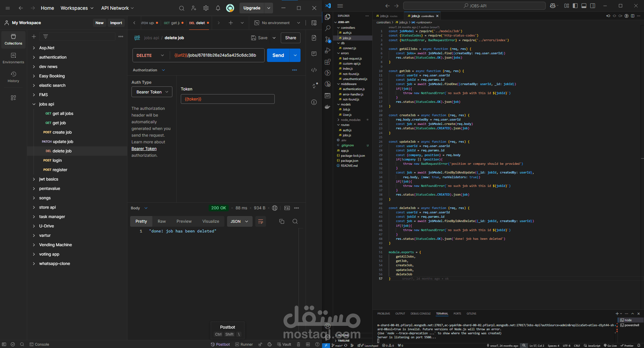
Task: Open network info globe in response bar
Action: 275,208
